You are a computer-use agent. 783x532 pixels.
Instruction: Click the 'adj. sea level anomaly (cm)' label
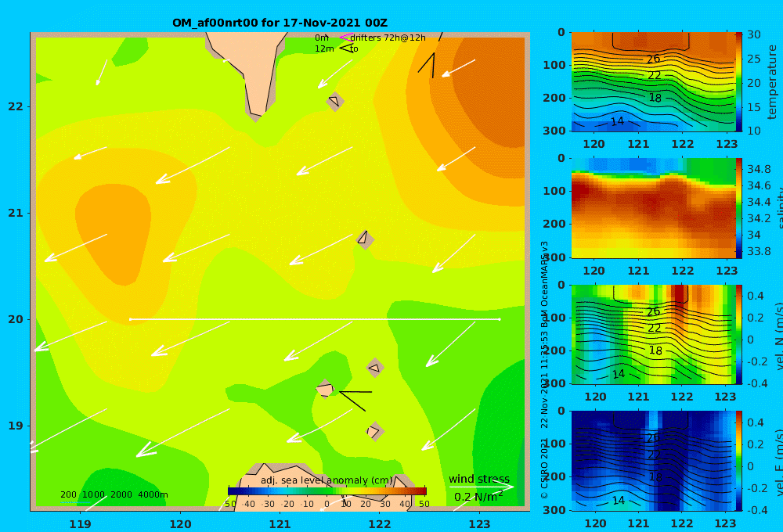(x=327, y=480)
